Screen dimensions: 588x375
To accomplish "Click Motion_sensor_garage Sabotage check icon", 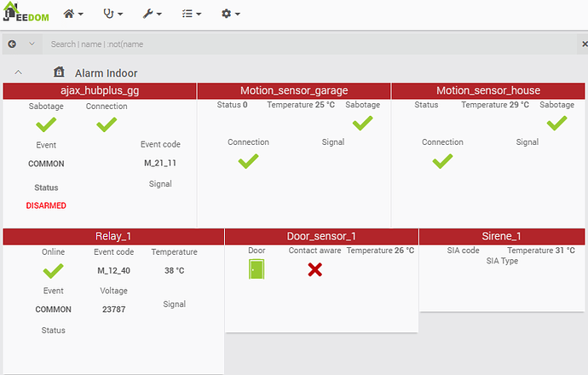I will pos(363,123).
